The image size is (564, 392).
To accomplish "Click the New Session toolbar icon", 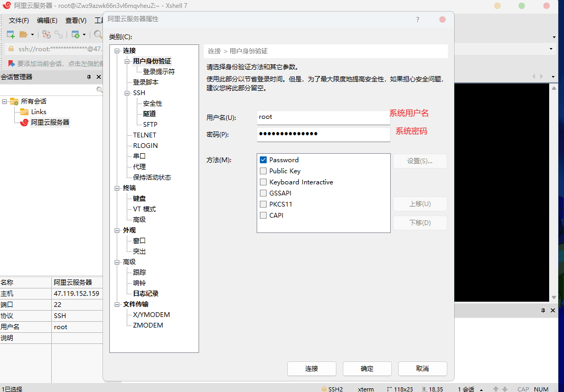I will click(x=11, y=34).
